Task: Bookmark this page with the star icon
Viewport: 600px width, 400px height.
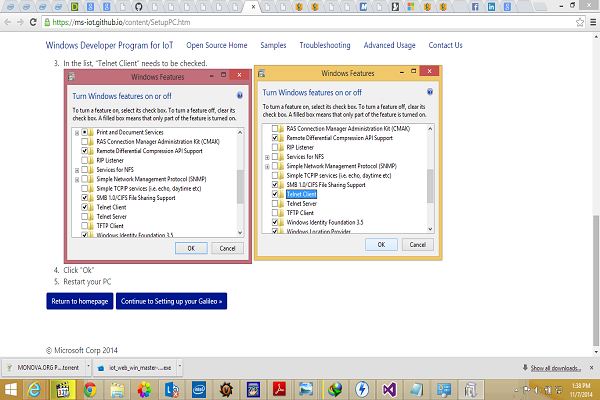Action: pos(580,22)
